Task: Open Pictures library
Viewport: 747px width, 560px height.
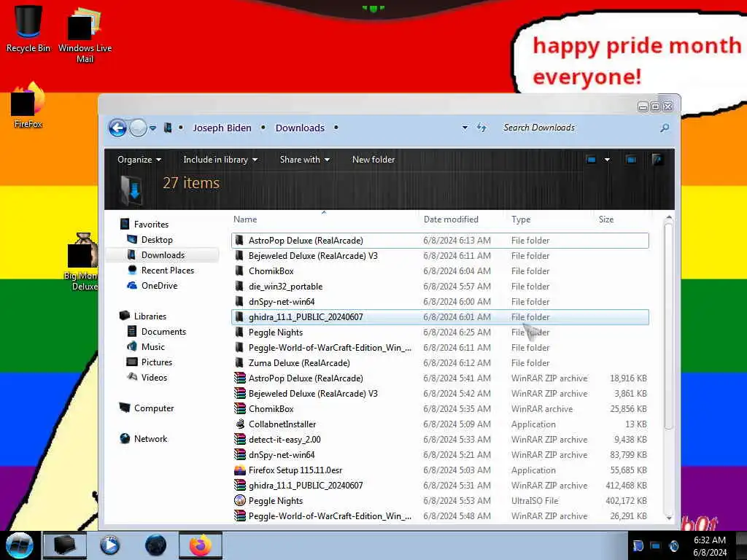Action: [x=157, y=362]
